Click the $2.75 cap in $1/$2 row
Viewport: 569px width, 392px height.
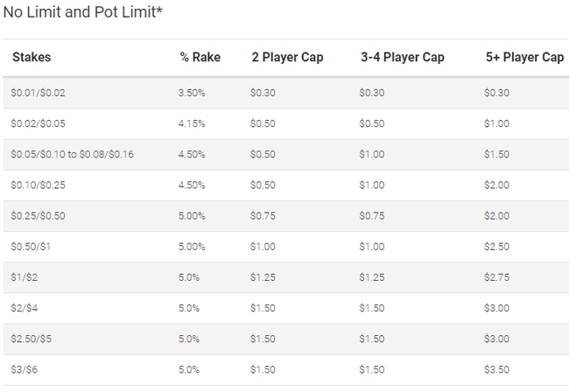click(497, 277)
